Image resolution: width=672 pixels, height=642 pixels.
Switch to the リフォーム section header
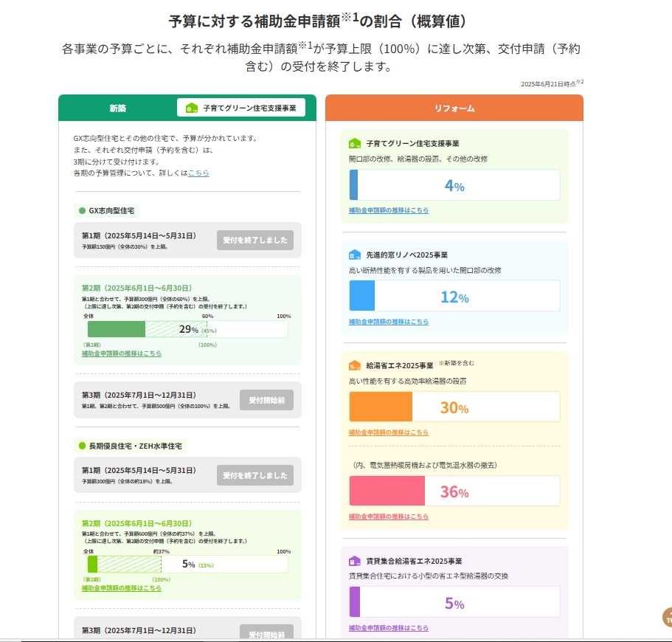(x=454, y=106)
